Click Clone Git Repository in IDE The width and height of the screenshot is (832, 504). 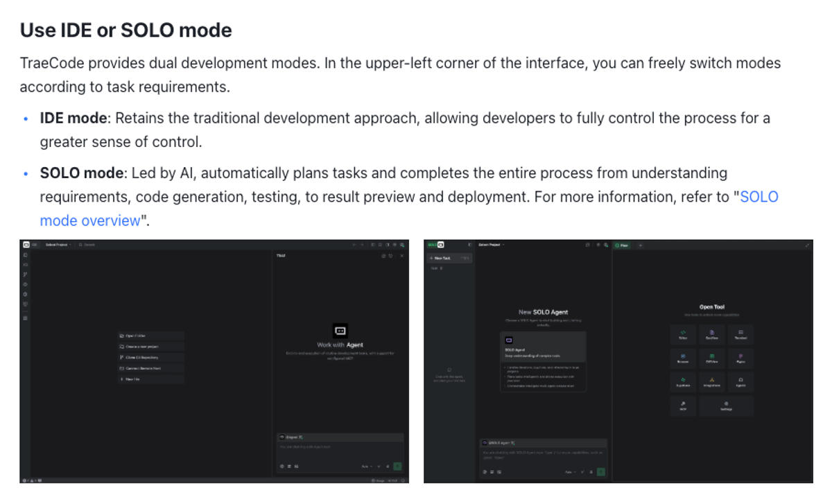[150, 357]
